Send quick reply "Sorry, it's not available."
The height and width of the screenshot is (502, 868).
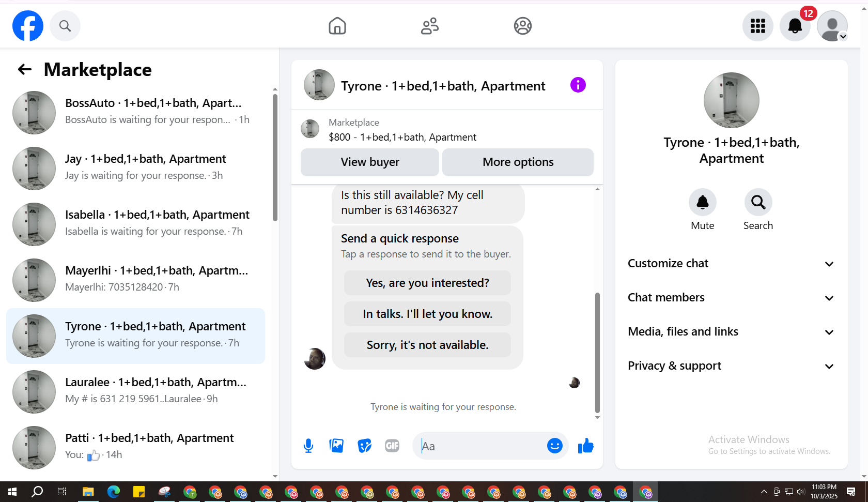point(427,345)
